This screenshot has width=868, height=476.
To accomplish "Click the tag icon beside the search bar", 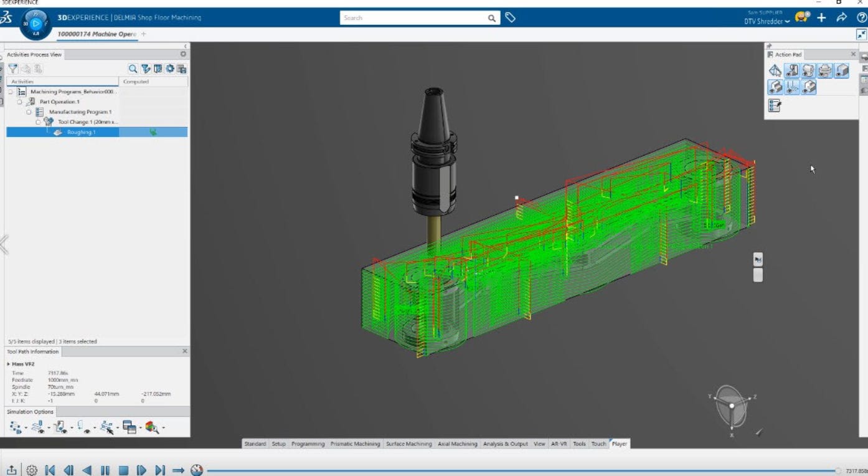I will point(511,18).
